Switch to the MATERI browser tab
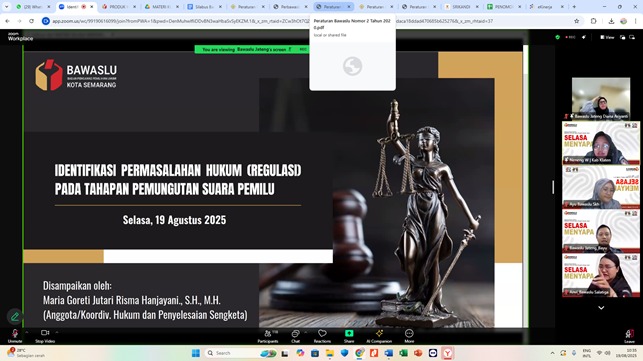This screenshot has width=643, height=361. (x=162, y=7)
